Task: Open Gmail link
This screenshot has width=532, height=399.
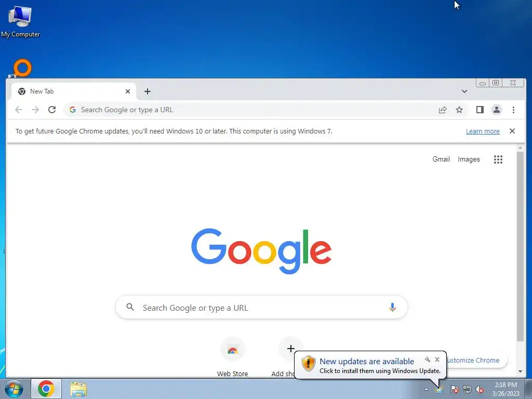Action: coord(441,159)
